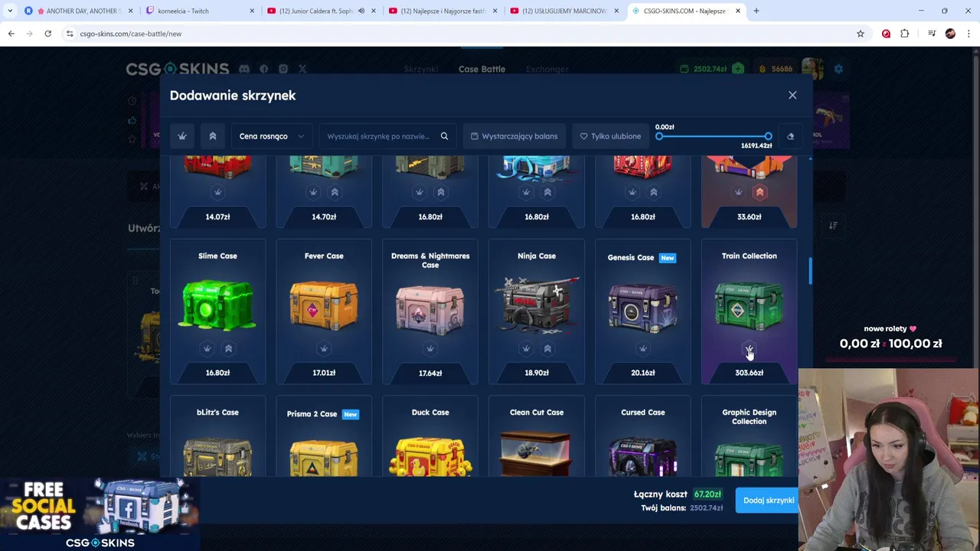Select the Clean Cut Case image
980x551 pixels.
[x=537, y=453]
